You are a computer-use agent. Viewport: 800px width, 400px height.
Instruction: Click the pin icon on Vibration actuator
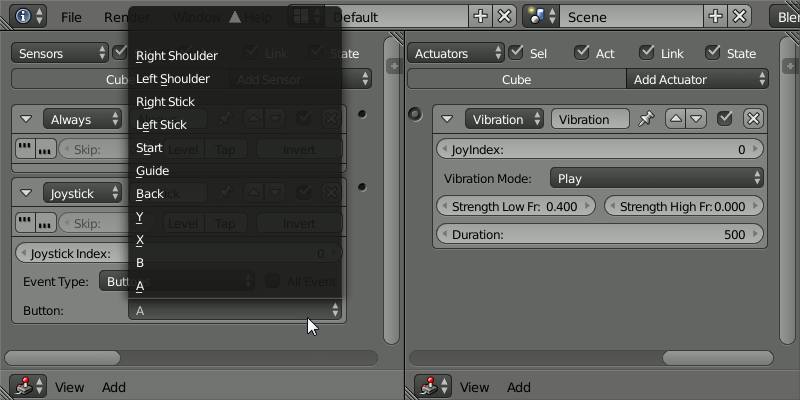(646, 119)
